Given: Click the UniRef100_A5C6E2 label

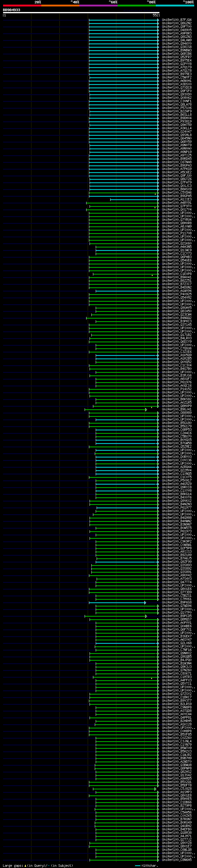Looking at the screenshot, I should pos(177,172).
